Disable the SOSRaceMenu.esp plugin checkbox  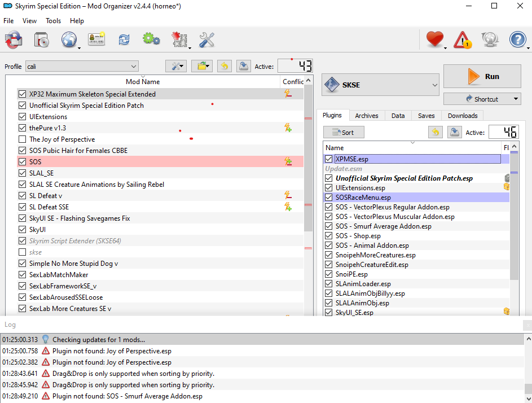click(328, 197)
